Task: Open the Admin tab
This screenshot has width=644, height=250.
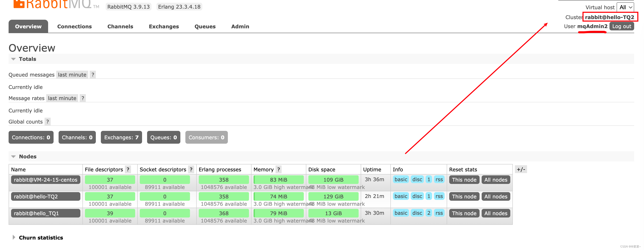Action: click(240, 27)
